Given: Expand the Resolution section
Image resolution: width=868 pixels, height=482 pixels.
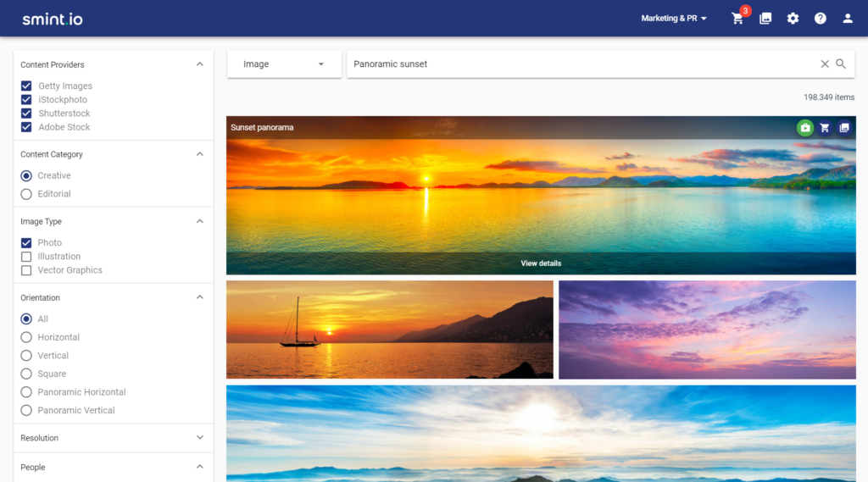Looking at the screenshot, I should [x=200, y=438].
